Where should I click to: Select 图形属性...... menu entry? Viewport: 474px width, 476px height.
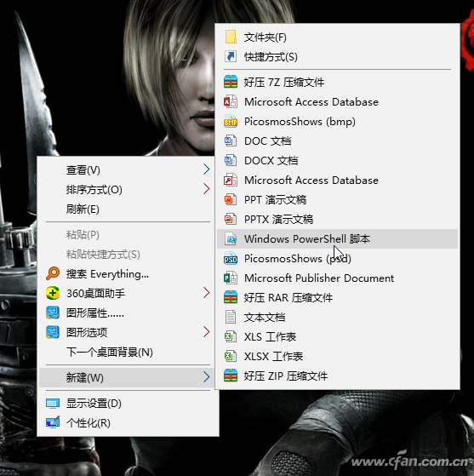[127, 313]
